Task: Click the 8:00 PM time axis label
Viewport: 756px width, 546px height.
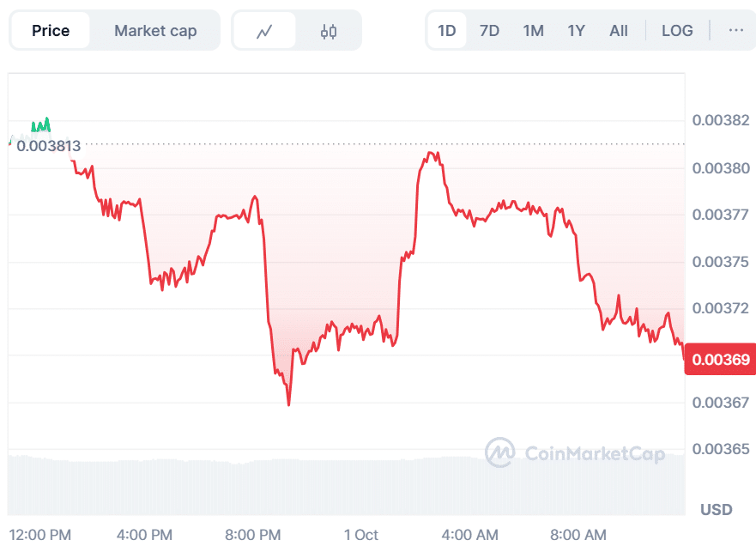Action: [253, 535]
